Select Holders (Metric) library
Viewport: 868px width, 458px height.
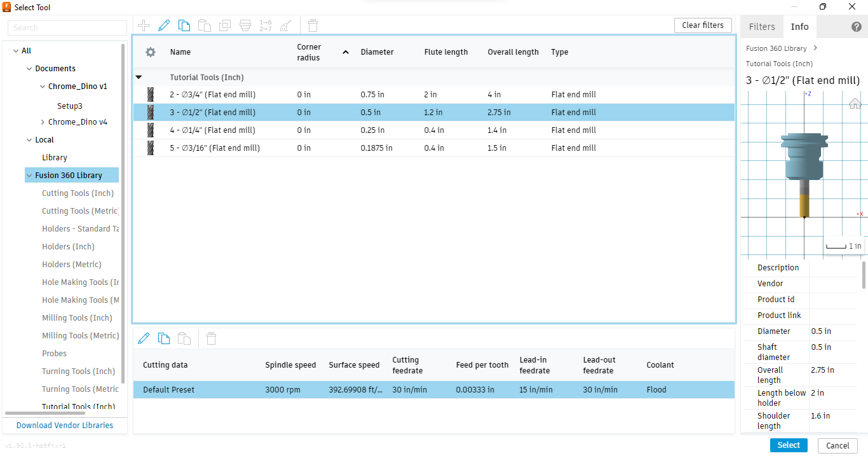72,265
